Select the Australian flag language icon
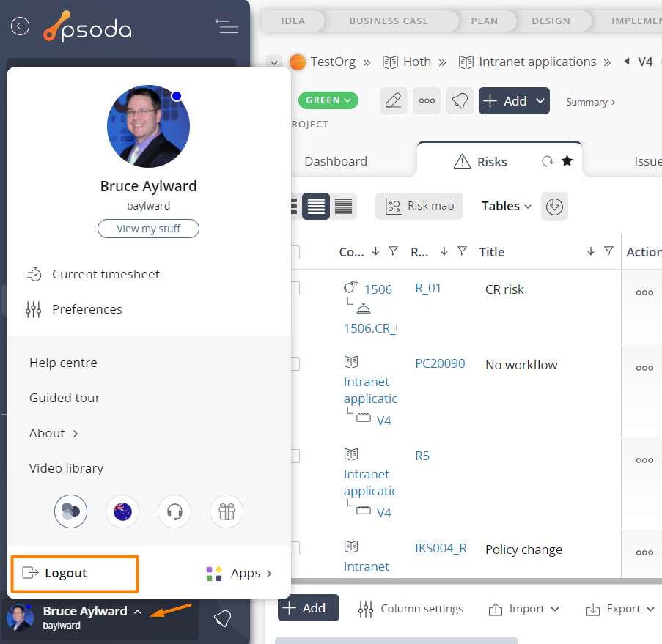This screenshot has width=662, height=644. click(122, 511)
